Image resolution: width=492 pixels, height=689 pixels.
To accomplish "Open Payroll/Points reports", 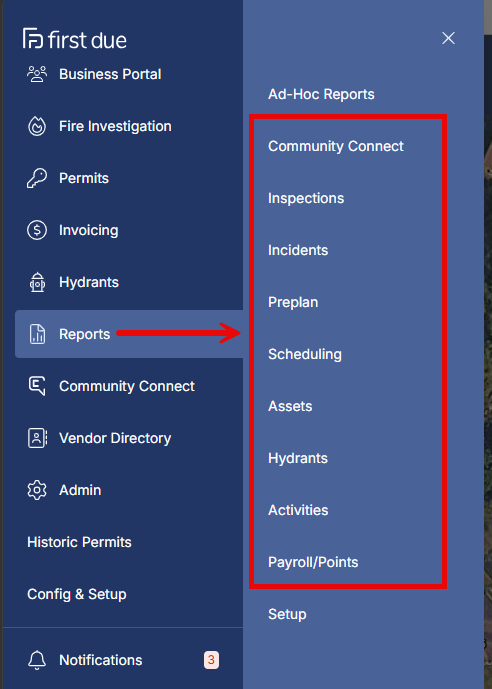I will pos(313,562).
